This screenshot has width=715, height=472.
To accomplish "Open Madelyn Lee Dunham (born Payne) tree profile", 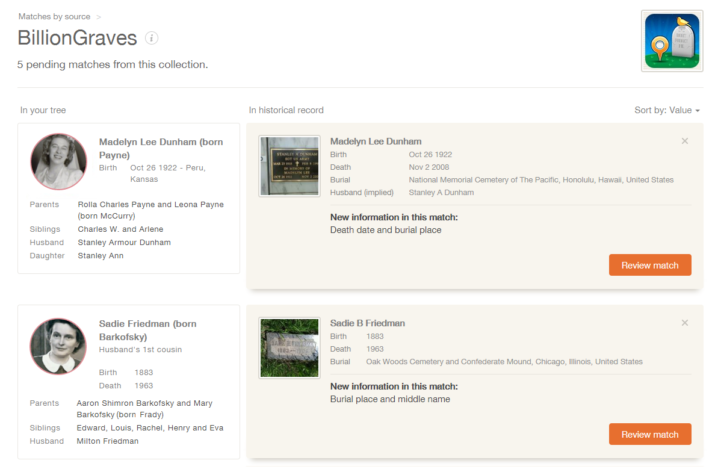I will click(x=161, y=148).
